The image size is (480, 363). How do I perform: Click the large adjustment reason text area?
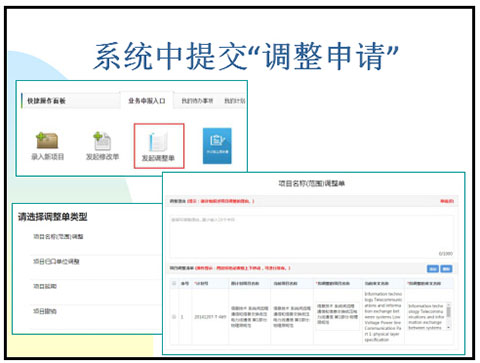312,236
